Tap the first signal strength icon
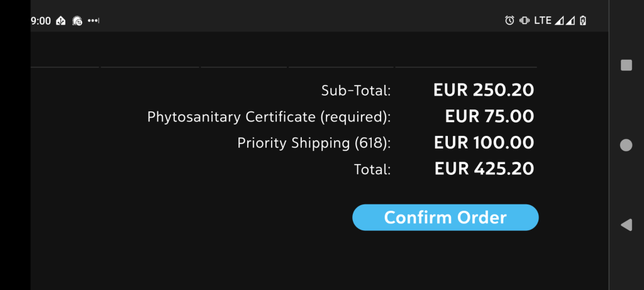This screenshot has height=290, width=644. 559,21
